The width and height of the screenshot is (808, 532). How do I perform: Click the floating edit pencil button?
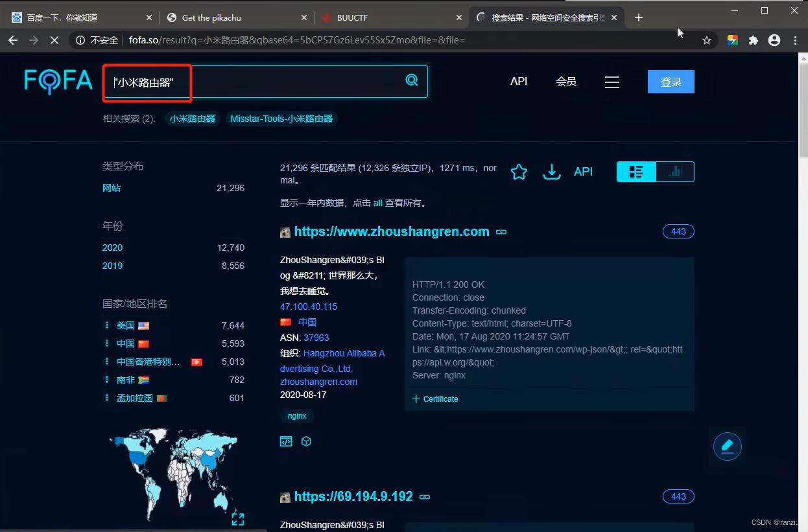727,446
